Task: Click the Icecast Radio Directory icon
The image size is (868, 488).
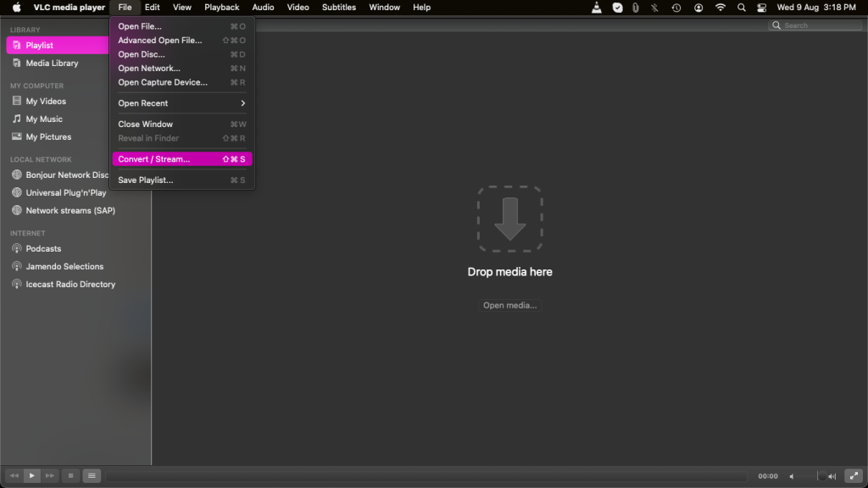Action: click(x=17, y=284)
